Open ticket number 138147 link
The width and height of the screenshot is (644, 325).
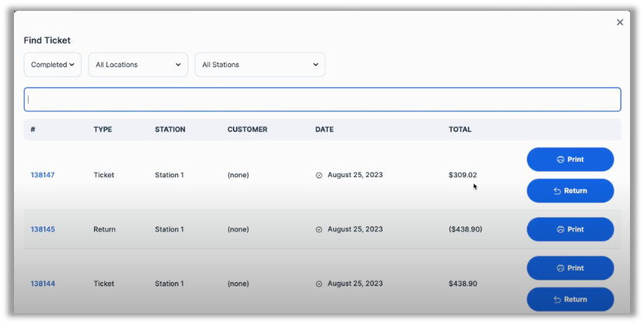point(43,175)
